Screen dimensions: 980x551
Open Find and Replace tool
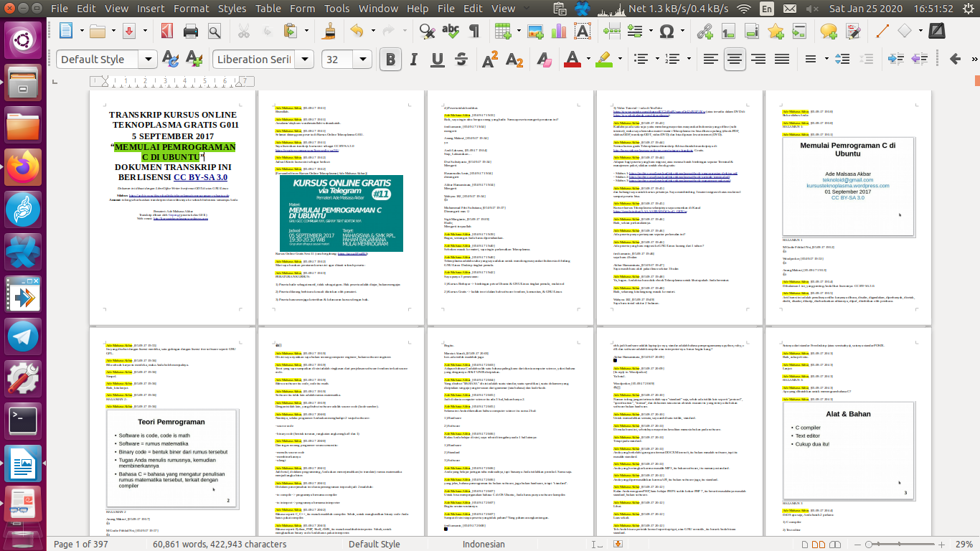428,32
